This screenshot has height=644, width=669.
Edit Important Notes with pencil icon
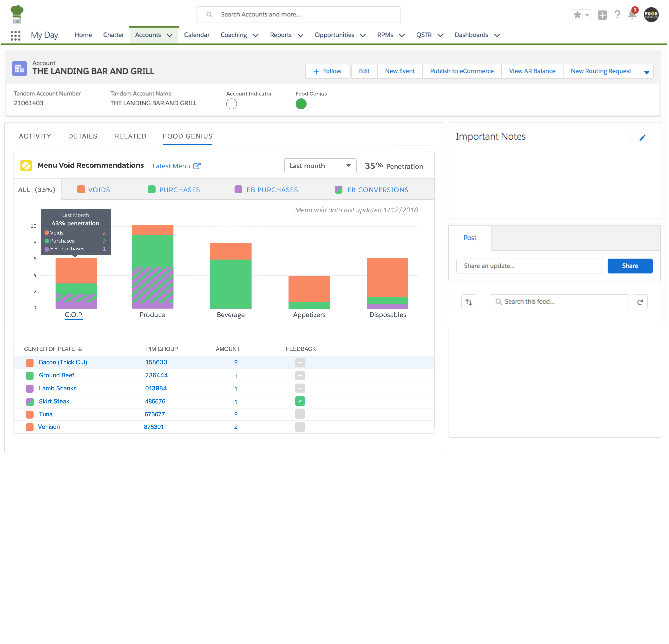[x=642, y=137]
